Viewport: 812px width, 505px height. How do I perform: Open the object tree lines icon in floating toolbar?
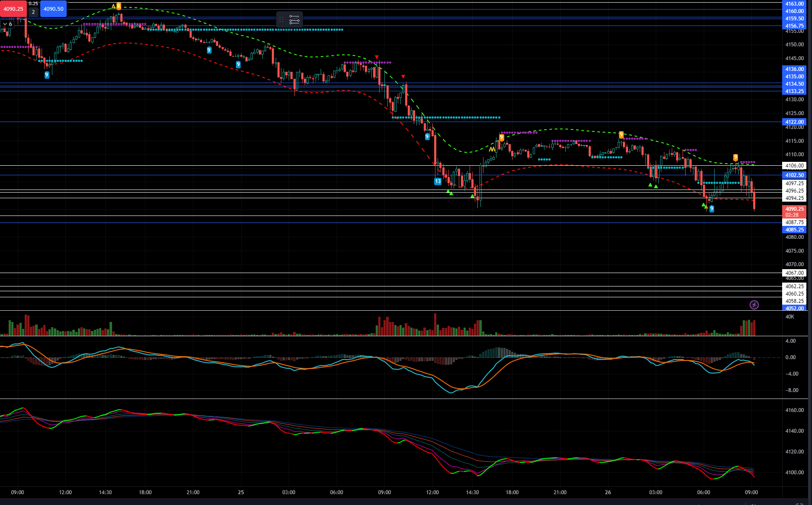pyautogui.click(x=294, y=19)
